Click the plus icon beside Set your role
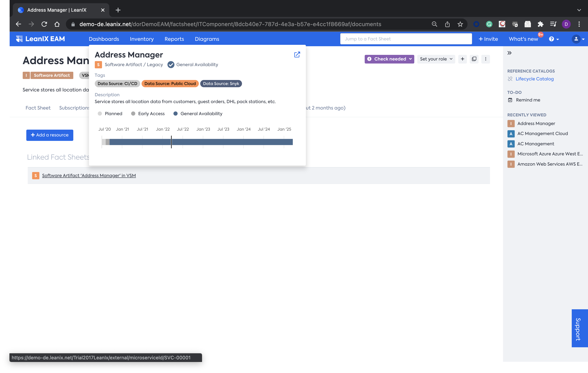The width and height of the screenshot is (588, 373). point(462,59)
